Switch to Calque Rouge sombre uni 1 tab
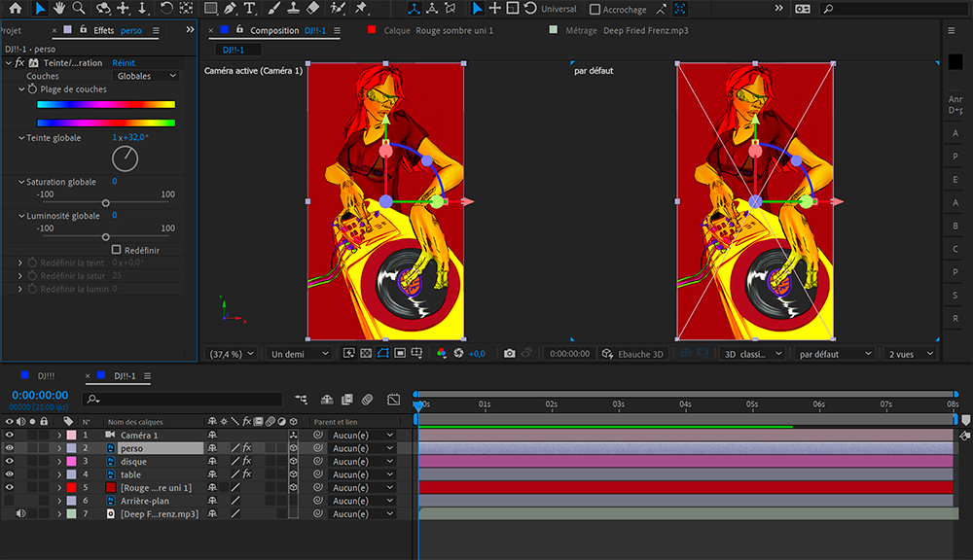973x560 pixels. click(x=438, y=30)
